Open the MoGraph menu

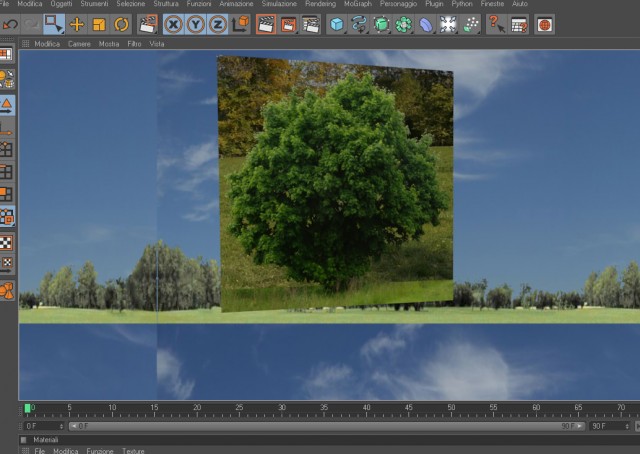[358, 4]
